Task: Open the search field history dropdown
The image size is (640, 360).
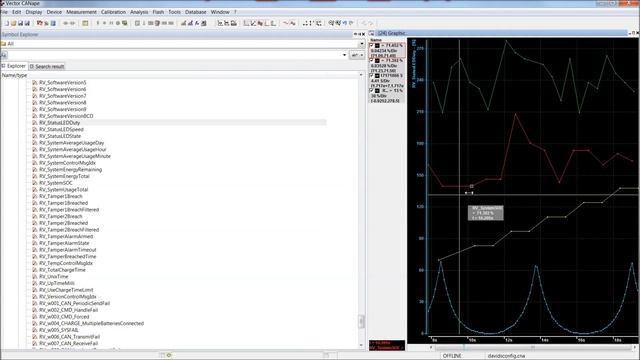Action: [344, 55]
